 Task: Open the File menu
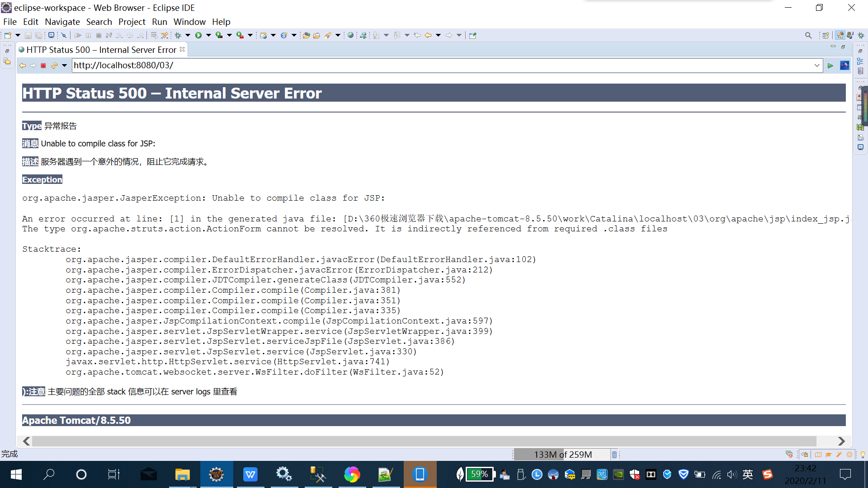(x=10, y=22)
